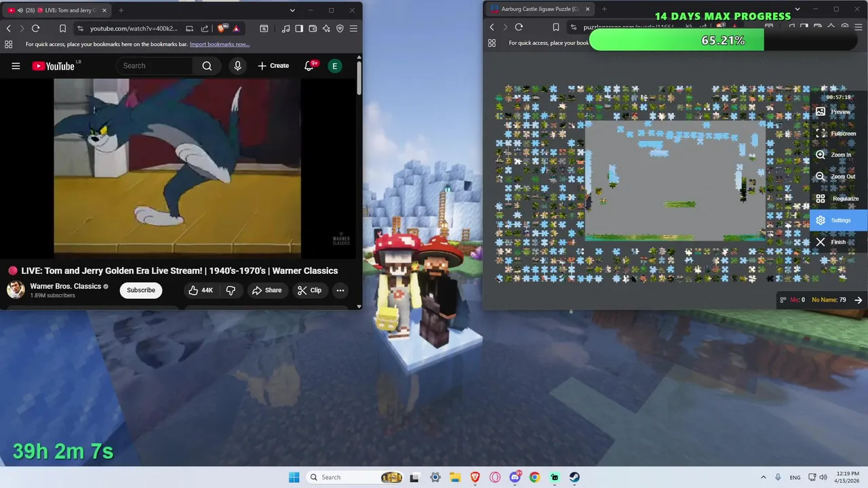The width and height of the screenshot is (868, 488).
Task: Open puzzle Settings
Action: pos(838,220)
